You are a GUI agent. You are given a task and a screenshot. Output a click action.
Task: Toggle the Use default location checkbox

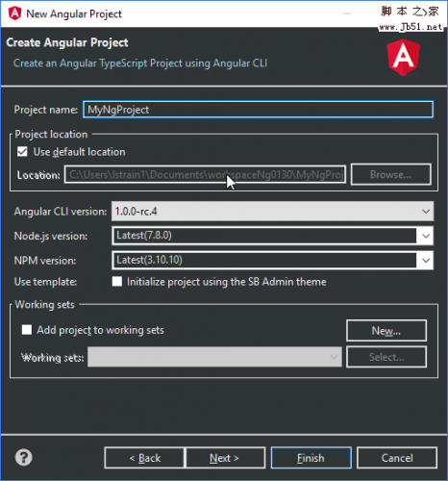[22, 151]
